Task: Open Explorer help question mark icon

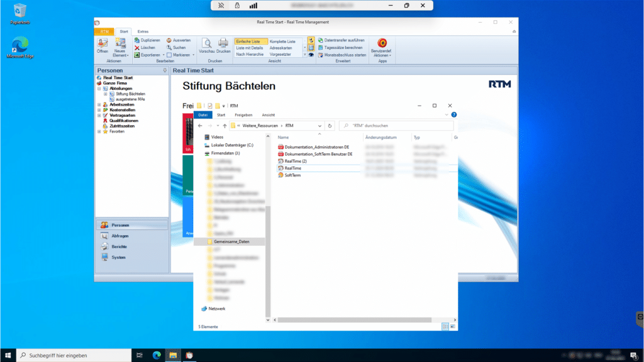Action: tap(454, 115)
